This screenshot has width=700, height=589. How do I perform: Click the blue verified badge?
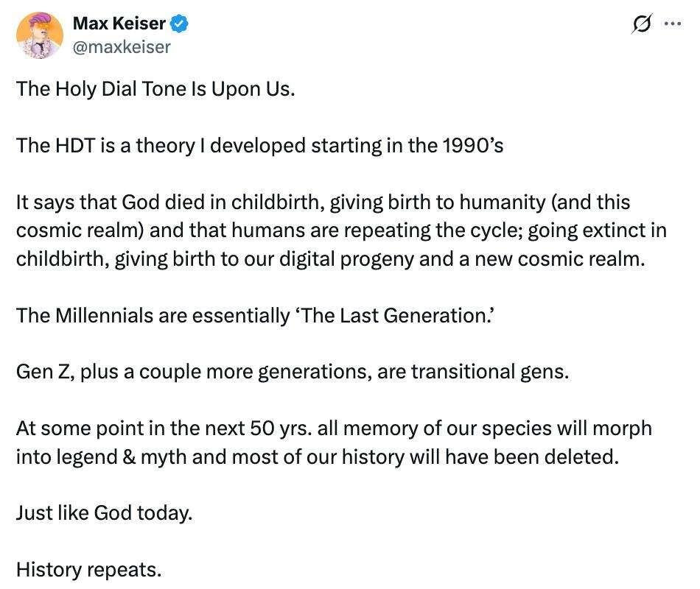point(180,24)
